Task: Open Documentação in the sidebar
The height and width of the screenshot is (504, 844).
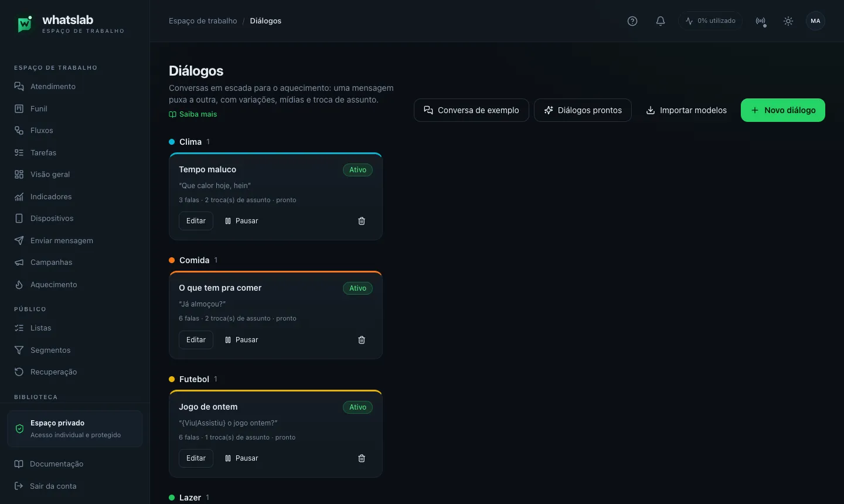Action: point(75,464)
